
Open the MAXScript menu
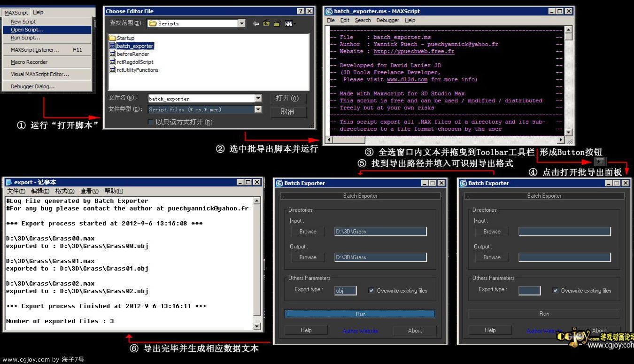[16, 13]
